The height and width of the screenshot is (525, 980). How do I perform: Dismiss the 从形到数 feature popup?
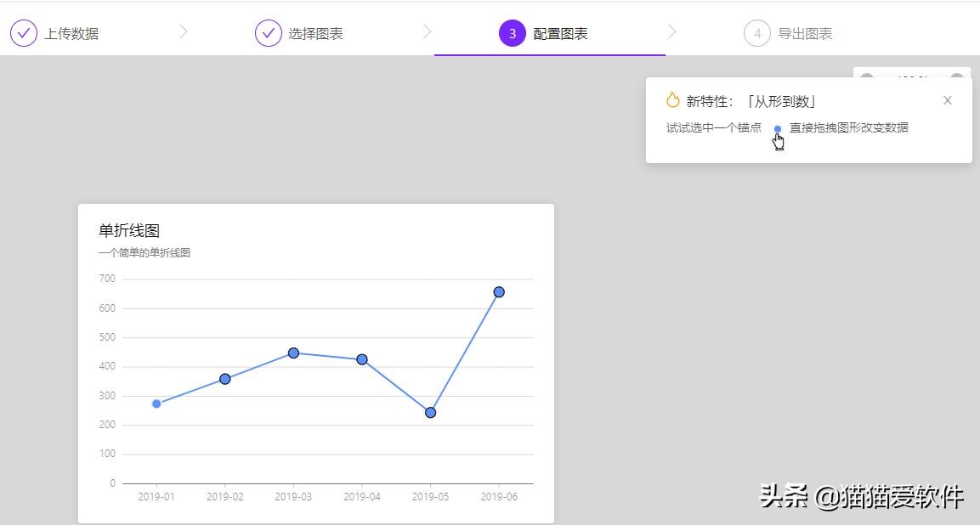(947, 100)
